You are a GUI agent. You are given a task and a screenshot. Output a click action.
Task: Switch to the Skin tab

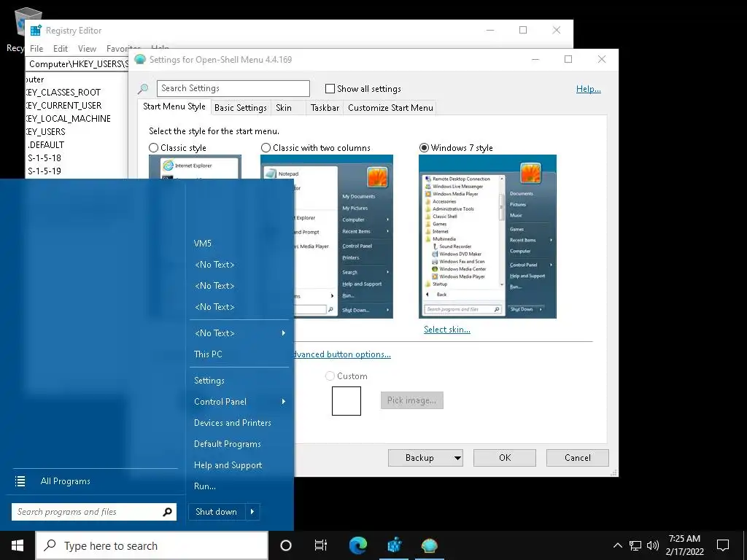(284, 108)
